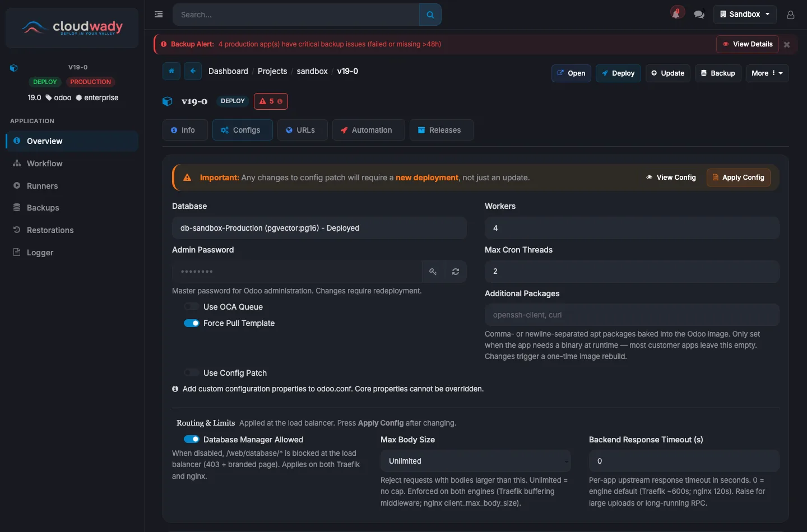Switch to the URLs tab

(x=302, y=130)
